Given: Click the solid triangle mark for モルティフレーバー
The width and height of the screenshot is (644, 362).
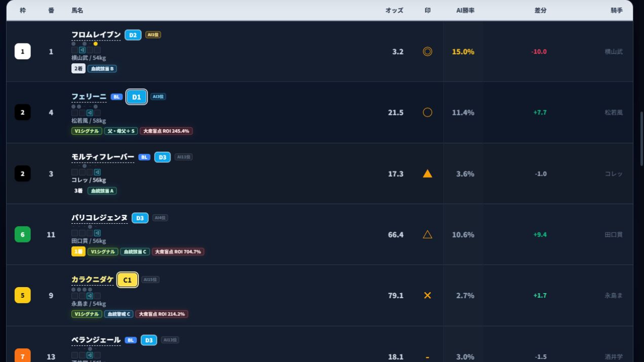Looking at the screenshot, I should click(427, 174).
